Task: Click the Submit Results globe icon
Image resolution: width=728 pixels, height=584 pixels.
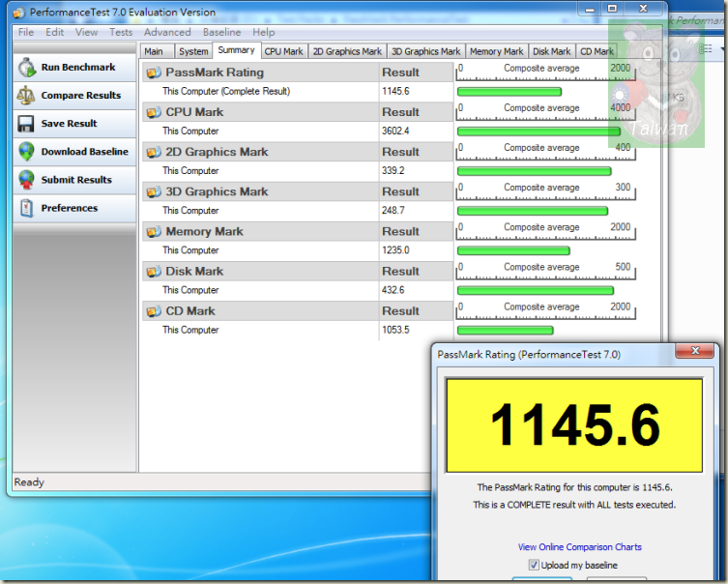Action: (26, 180)
